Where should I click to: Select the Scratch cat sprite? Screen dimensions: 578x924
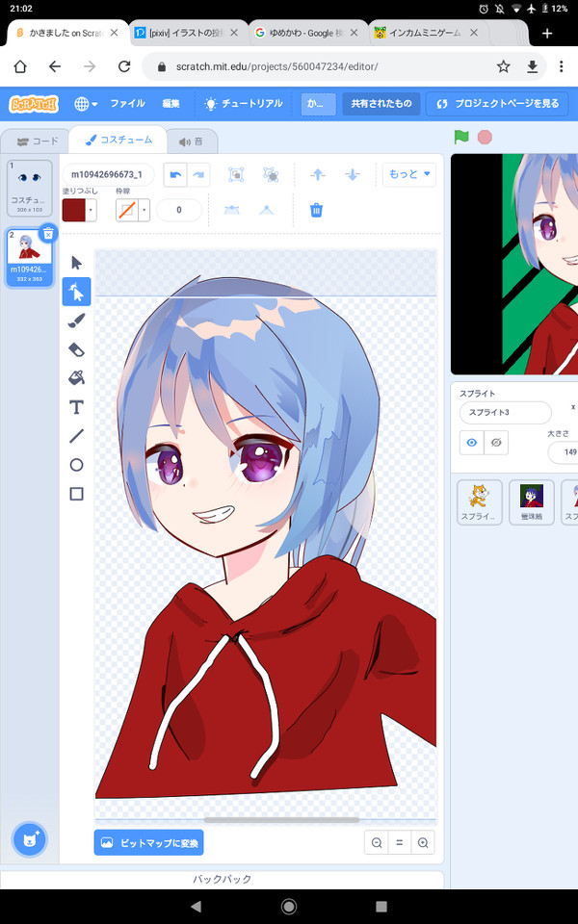tap(480, 502)
